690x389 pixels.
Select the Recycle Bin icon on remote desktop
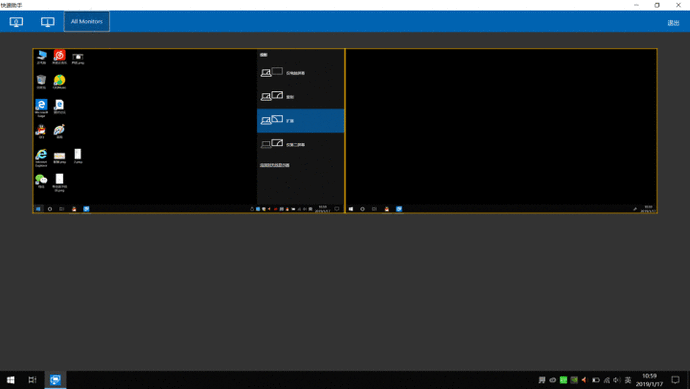(x=41, y=82)
